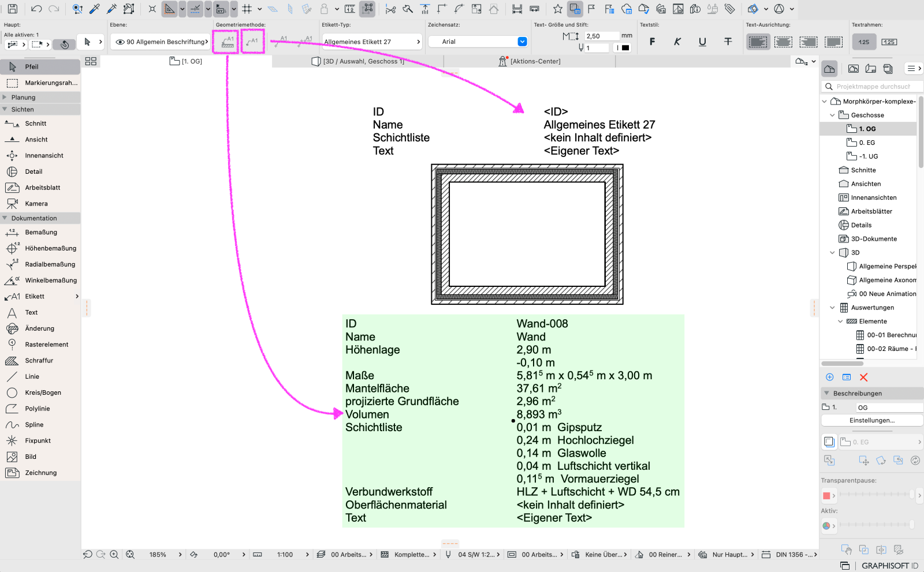Open the favorites star icon

coord(557,9)
